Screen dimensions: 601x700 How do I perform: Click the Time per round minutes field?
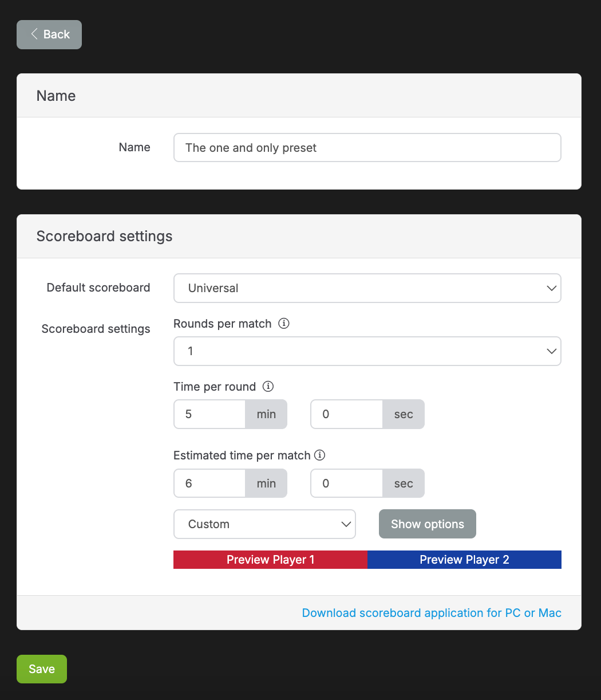(210, 414)
